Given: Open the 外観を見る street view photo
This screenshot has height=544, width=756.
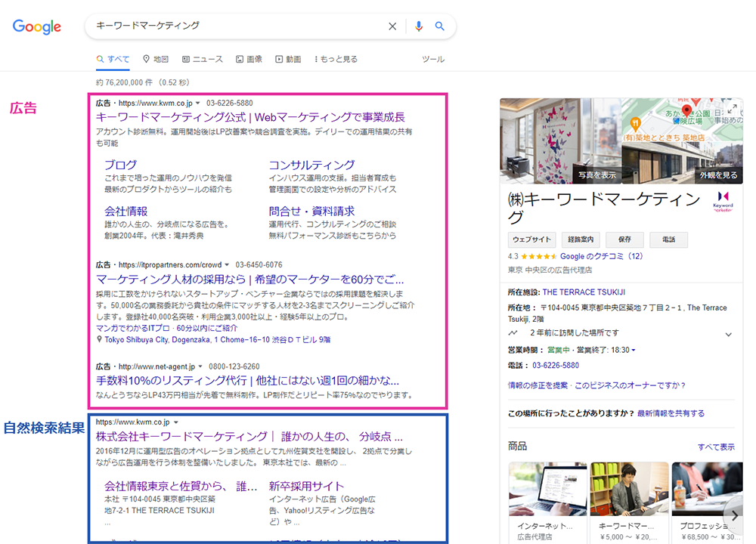Looking at the screenshot, I should pyautogui.click(x=682, y=163).
